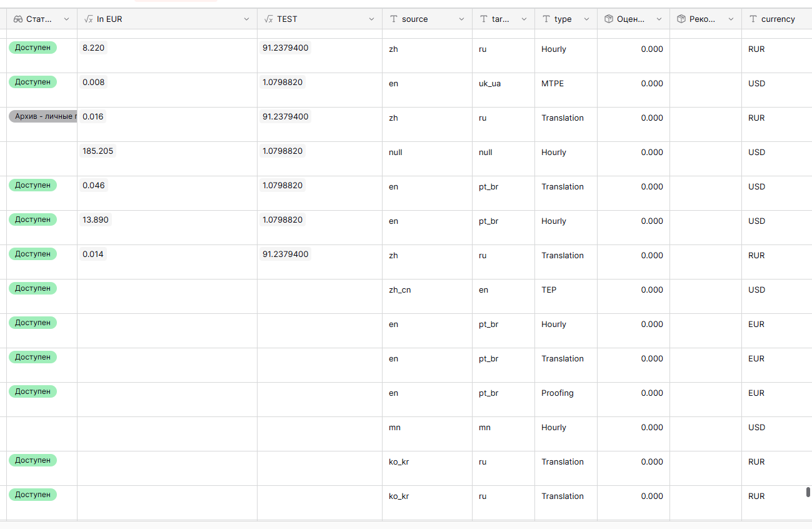Open the type column dropdown chevron

coord(586,19)
